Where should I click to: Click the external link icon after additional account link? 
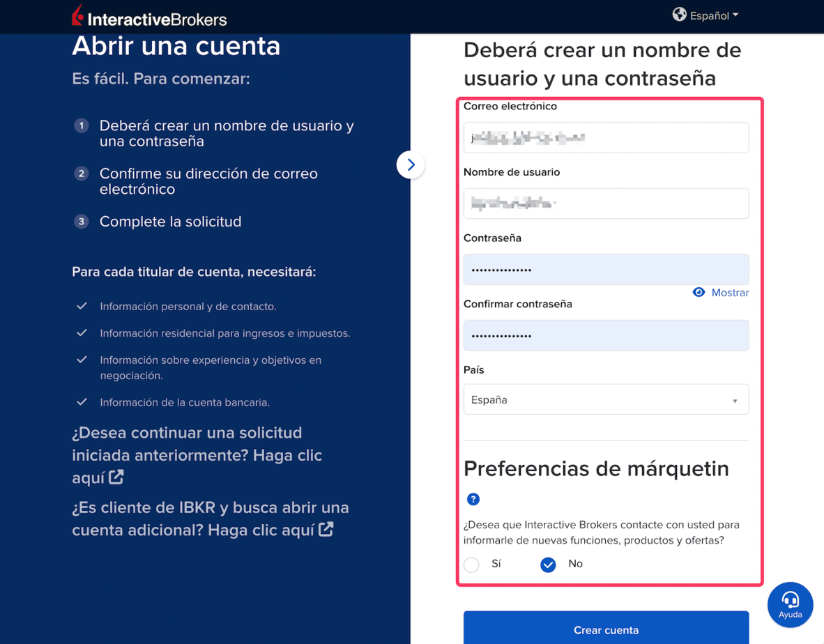pos(326,529)
